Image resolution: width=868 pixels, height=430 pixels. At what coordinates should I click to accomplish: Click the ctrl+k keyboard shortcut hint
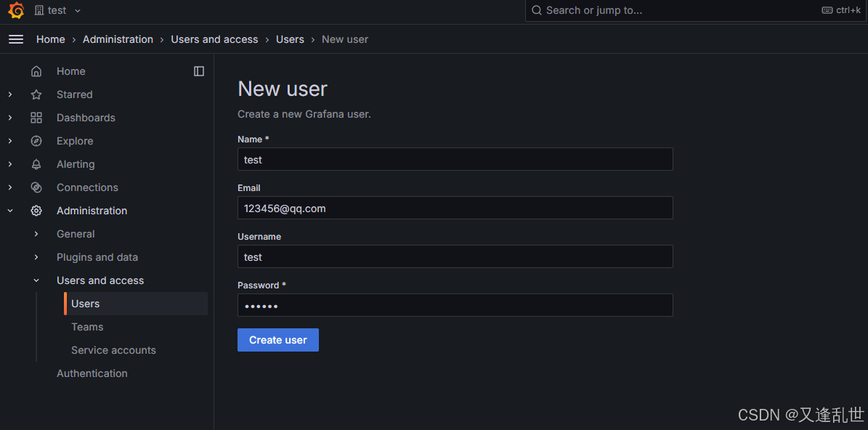click(x=841, y=10)
